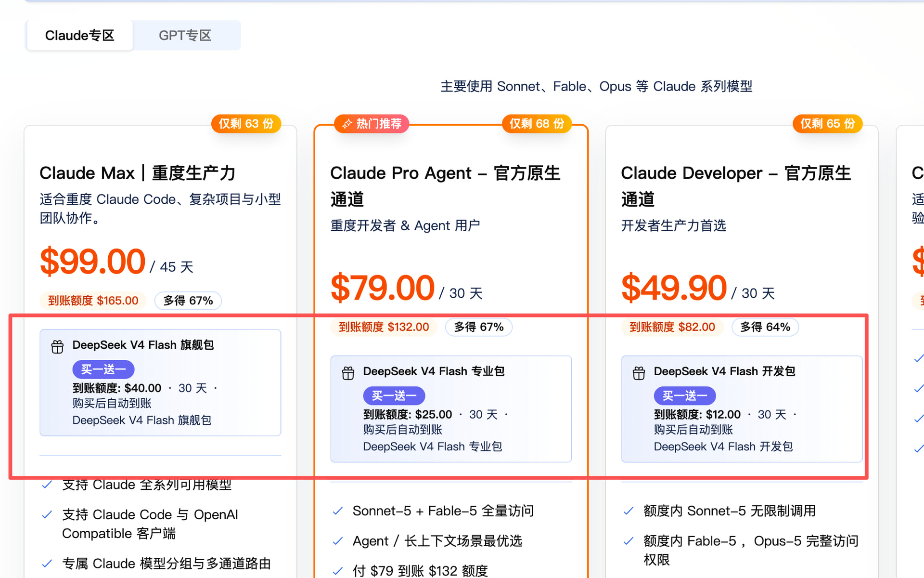Click the 额度内 Fable-5, Opus-5 完整访问权限 text
Screen dimensions: 924x578
pyautogui.click(x=751, y=551)
